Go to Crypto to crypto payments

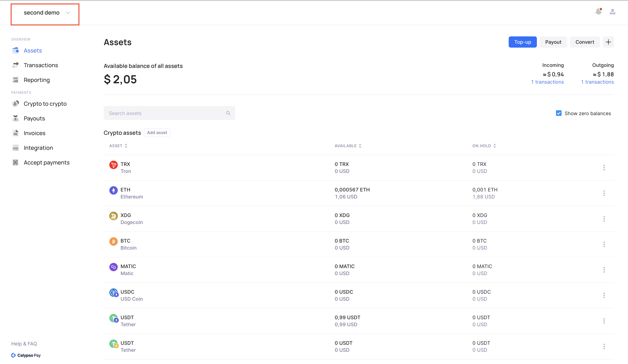coord(45,104)
